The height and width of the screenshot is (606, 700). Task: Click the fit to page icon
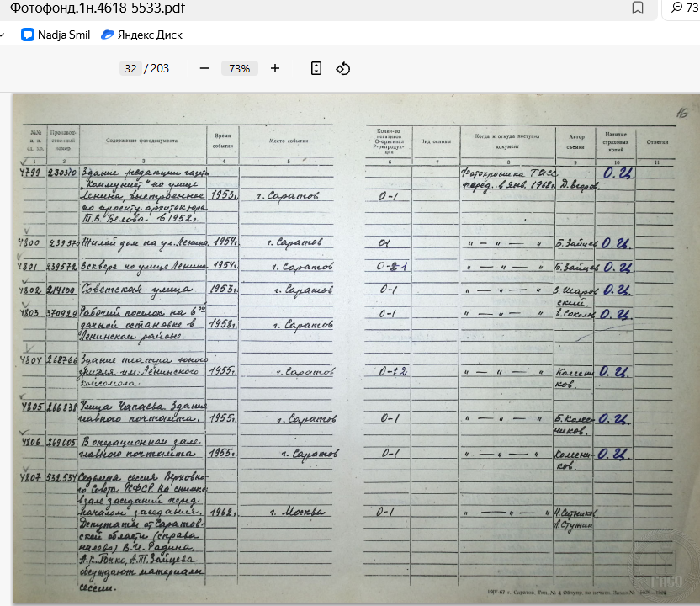click(316, 68)
